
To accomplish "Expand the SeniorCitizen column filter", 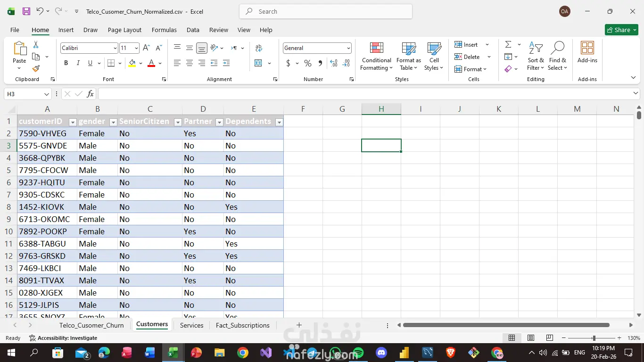I will 178,122.
